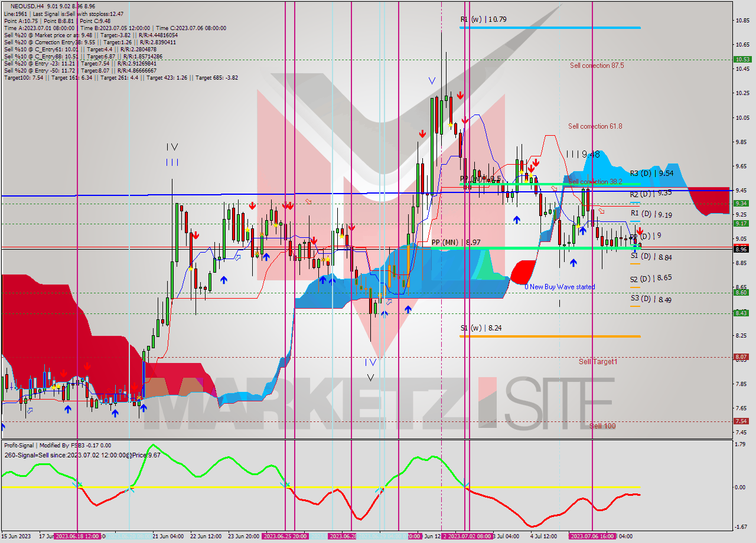Select the 2023.06.28 time marker

click(342, 537)
